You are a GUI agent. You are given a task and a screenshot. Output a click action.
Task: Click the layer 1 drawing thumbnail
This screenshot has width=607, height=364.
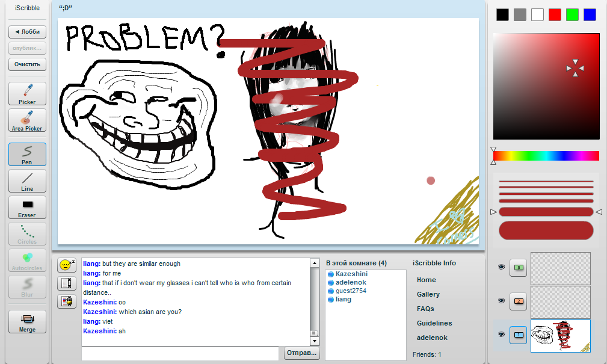click(561, 336)
